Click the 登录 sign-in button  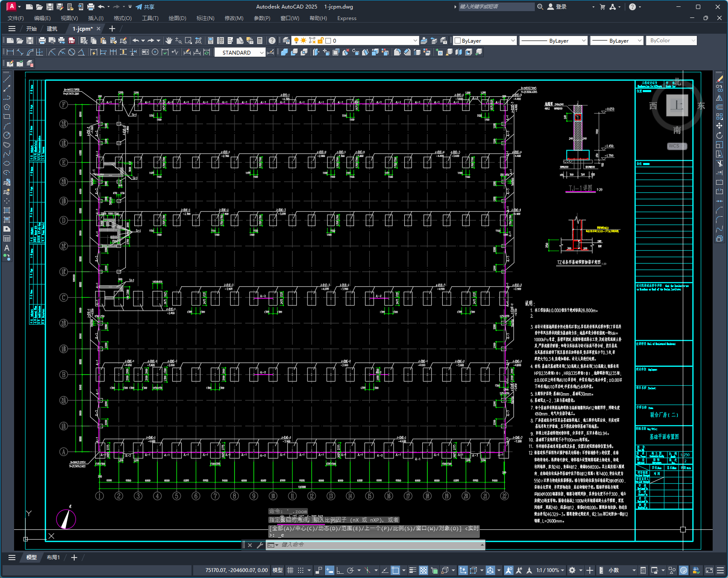pyautogui.click(x=557, y=7)
